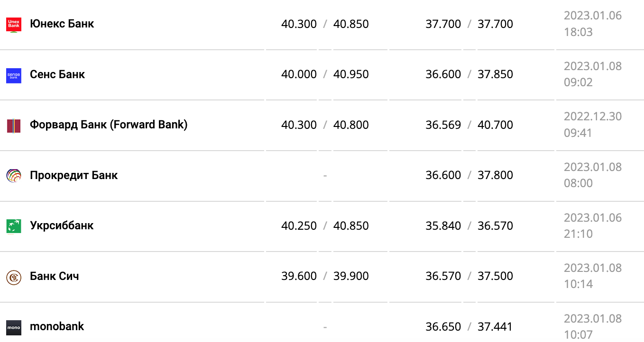
Task: Click the Ukrsibbank green logo icon
Action: tap(14, 226)
